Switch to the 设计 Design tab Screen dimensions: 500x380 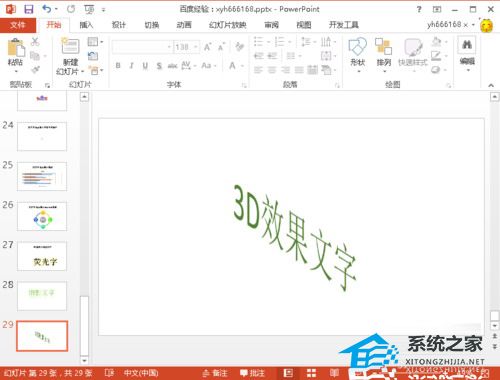119,25
